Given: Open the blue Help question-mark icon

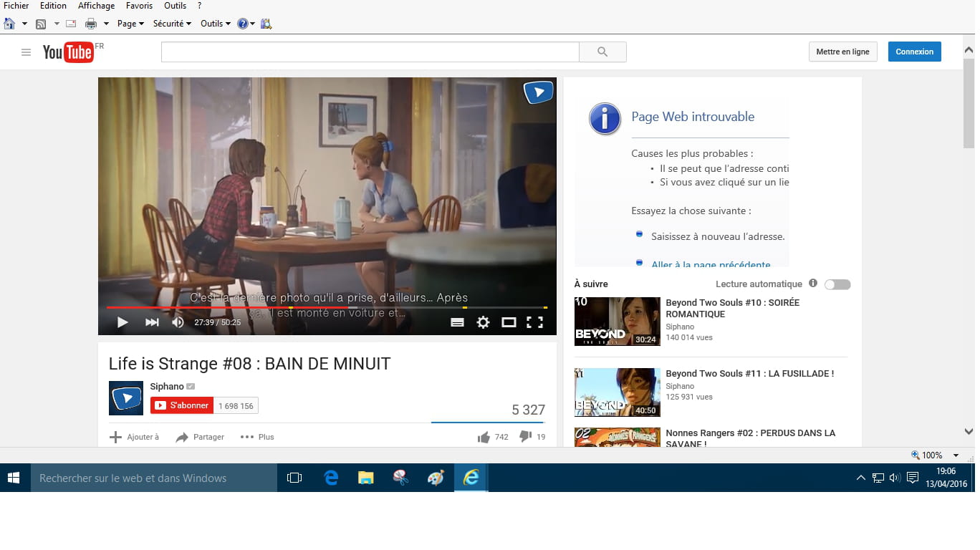Looking at the screenshot, I should (x=243, y=24).
